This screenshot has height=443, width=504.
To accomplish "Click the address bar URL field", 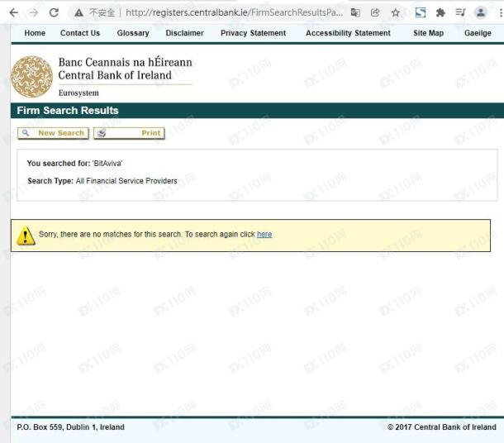I will coord(234,12).
